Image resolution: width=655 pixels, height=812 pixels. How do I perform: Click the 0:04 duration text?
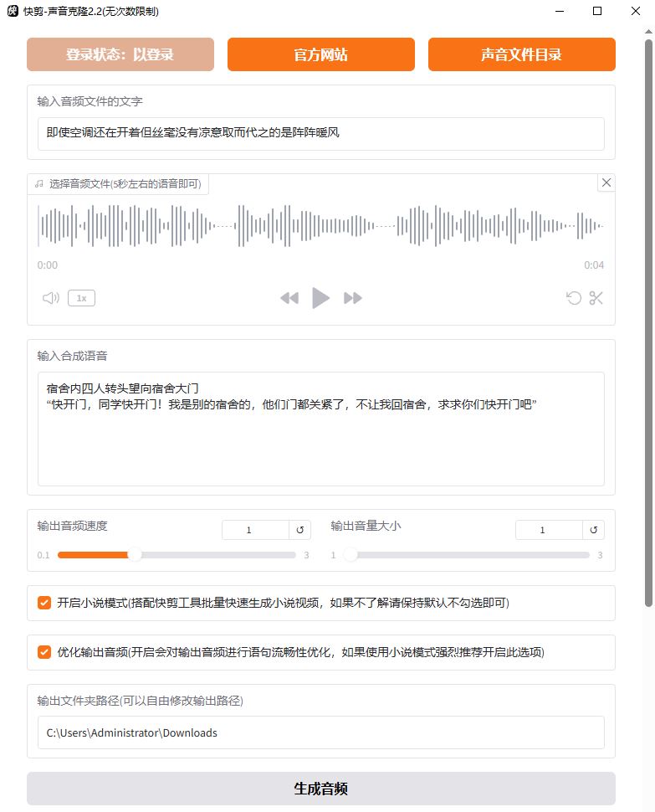pyautogui.click(x=594, y=265)
